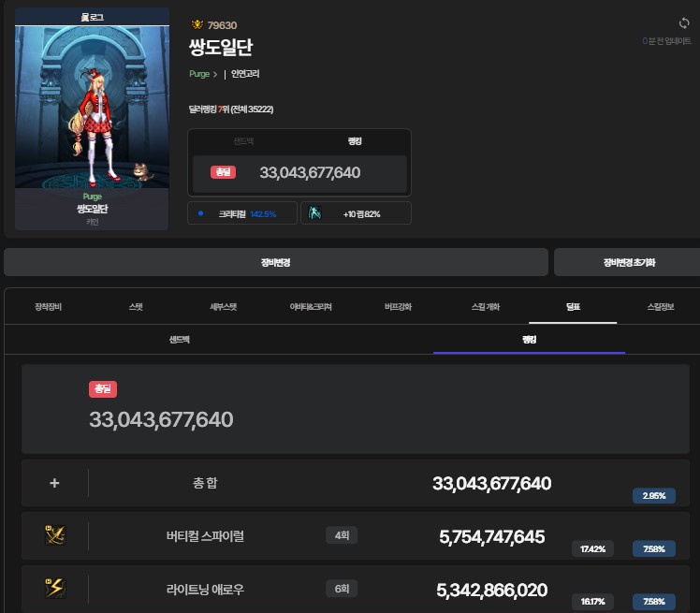Click the blue dot 크리티컬 icon
700x613 pixels.
coord(201,213)
